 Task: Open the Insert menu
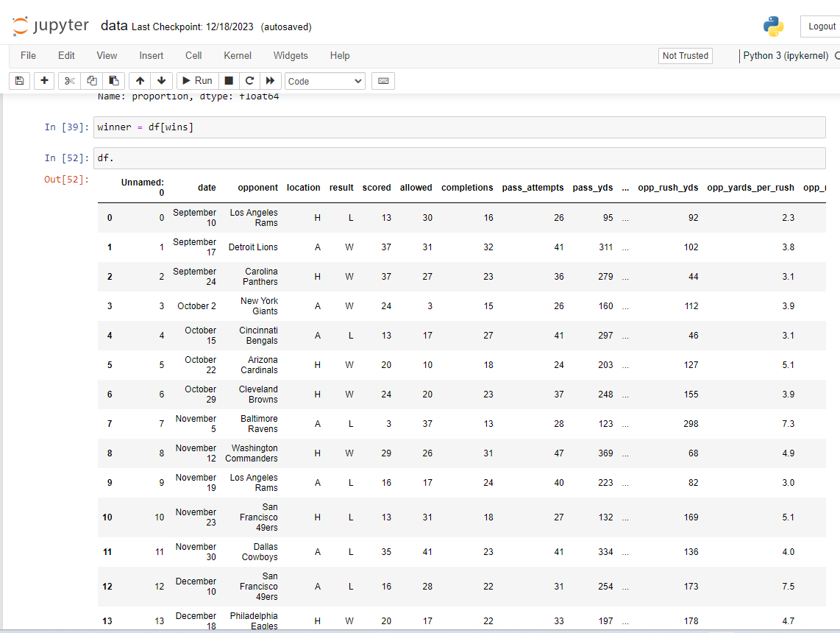pos(151,56)
